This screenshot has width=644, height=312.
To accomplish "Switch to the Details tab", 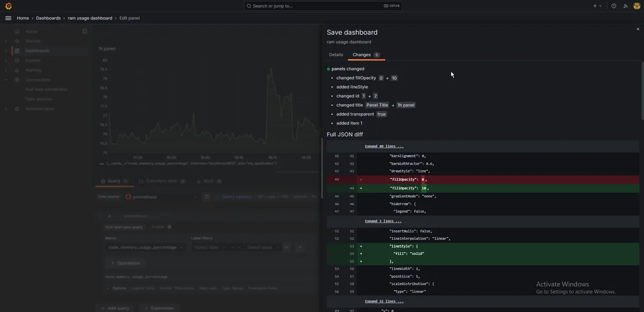I will pyautogui.click(x=336, y=55).
